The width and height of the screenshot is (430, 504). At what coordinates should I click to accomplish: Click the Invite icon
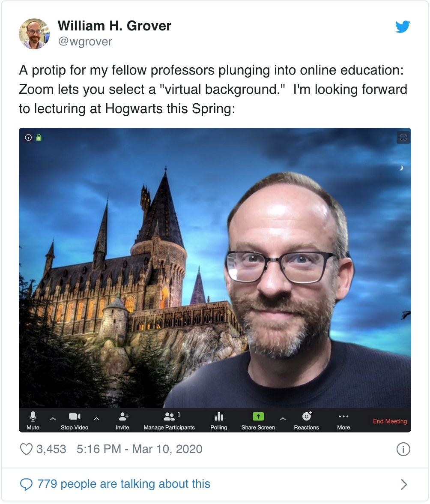tap(123, 417)
